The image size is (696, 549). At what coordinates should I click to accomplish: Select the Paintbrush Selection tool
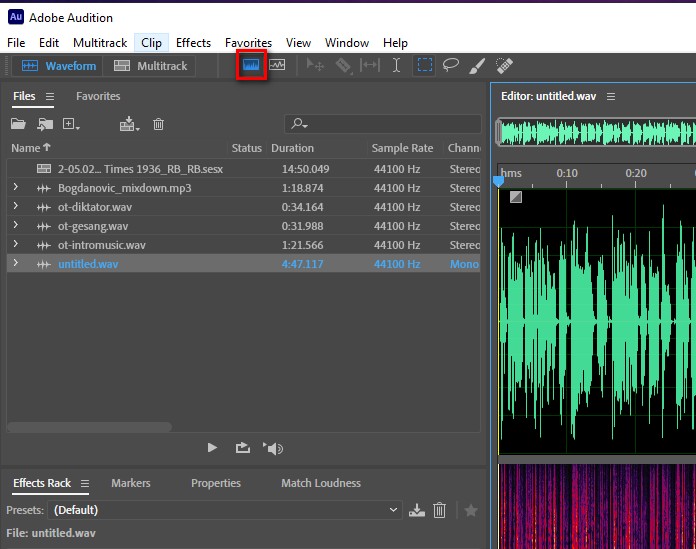click(x=477, y=66)
